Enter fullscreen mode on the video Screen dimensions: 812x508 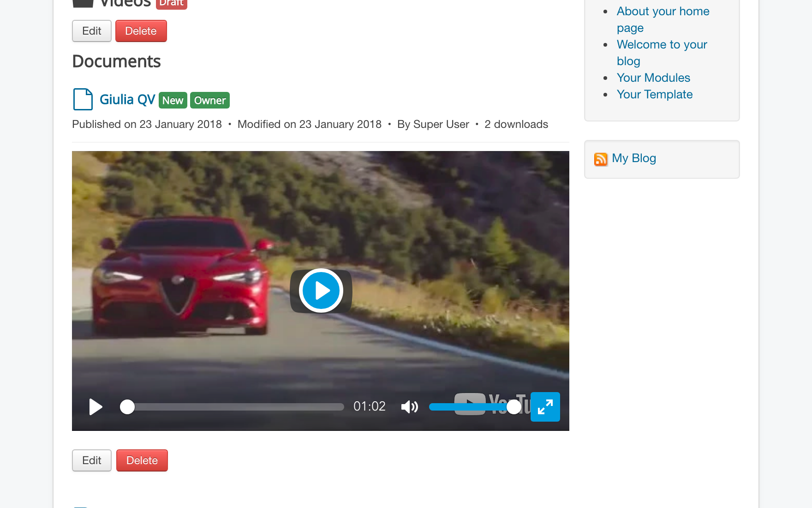(545, 407)
